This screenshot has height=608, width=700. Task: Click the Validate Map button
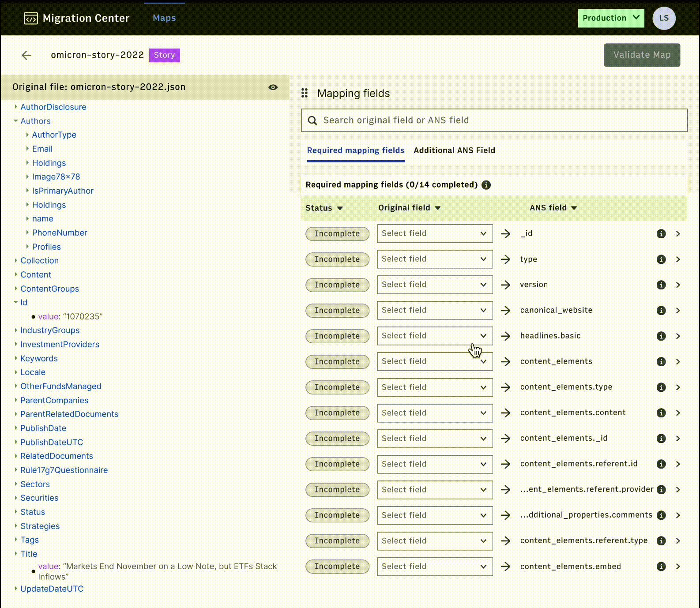point(642,55)
